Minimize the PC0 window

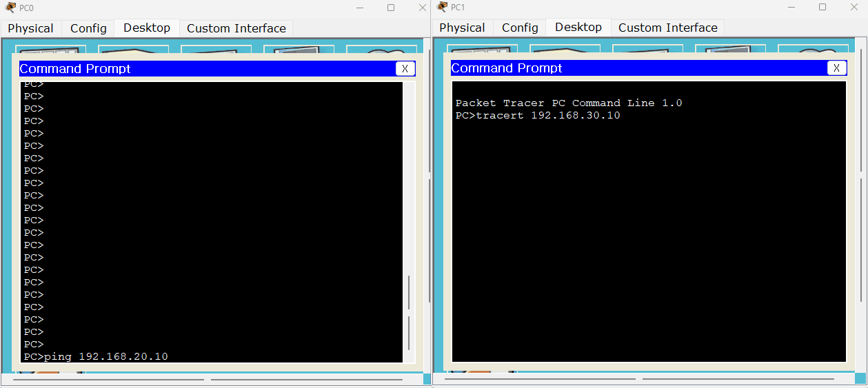[x=359, y=8]
